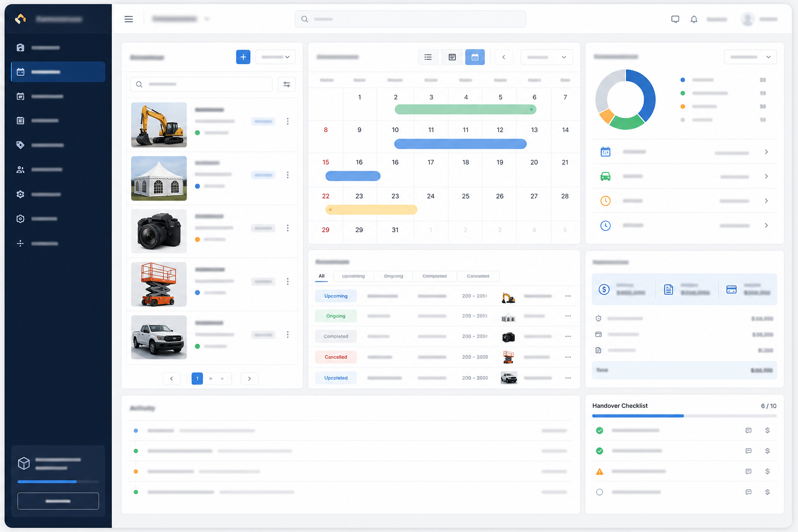Open the tag icon sidebar item
Viewport: 798px width, 532px height.
point(20,145)
